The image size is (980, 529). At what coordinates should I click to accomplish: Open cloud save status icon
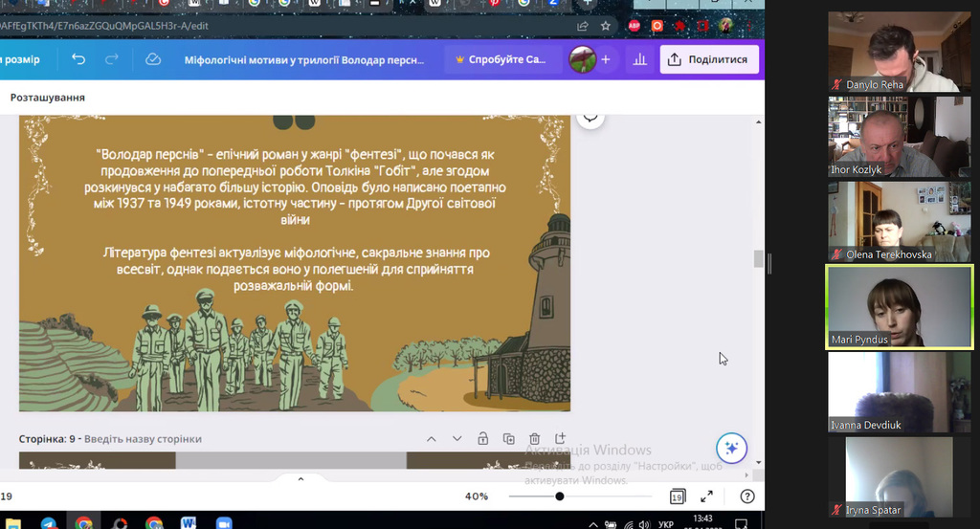pyautogui.click(x=153, y=59)
